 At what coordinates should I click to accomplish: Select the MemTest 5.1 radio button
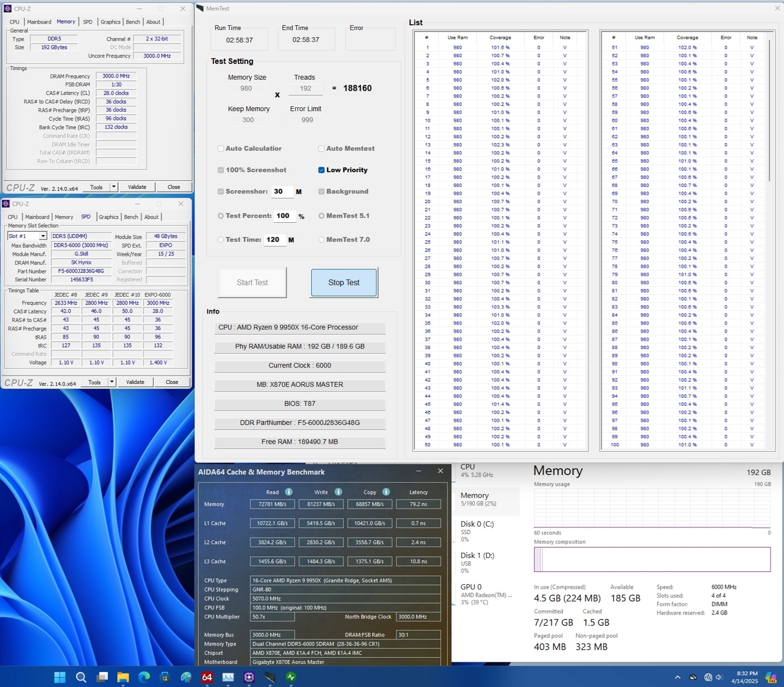pyautogui.click(x=321, y=216)
